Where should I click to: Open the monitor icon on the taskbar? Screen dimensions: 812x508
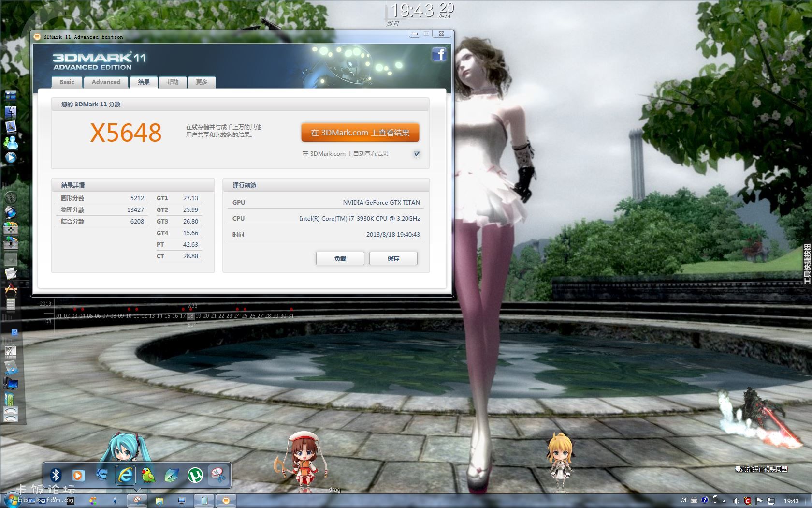pyautogui.click(x=182, y=501)
